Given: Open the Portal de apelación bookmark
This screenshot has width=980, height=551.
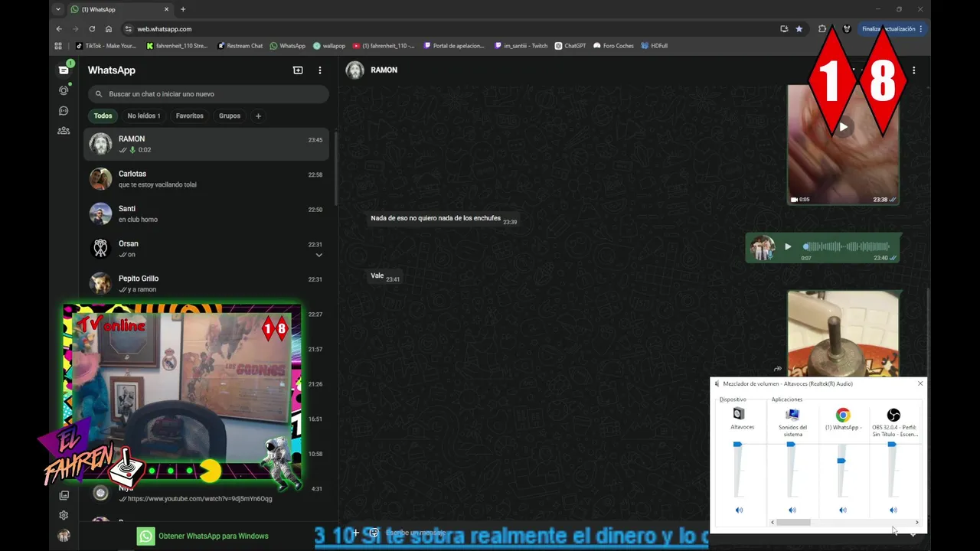Looking at the screenshot, I should point(454,46).
